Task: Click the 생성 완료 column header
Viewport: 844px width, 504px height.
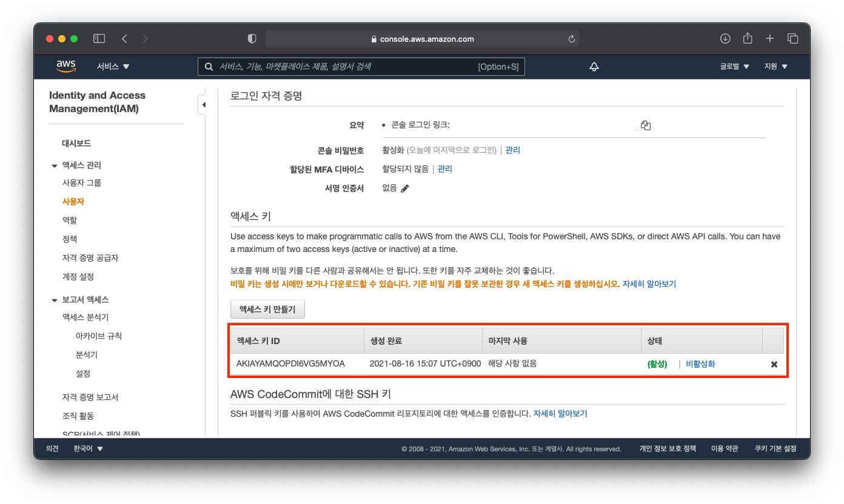Action: click(x=423, y=341)
